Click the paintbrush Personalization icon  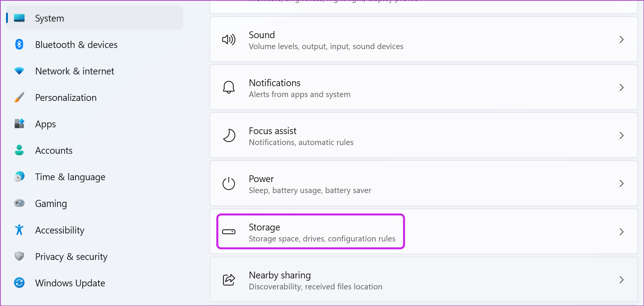click(x=19, y=97)
